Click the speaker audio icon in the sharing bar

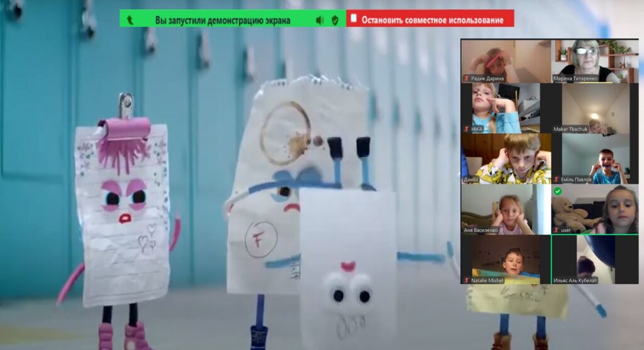(x=319, y=19)
